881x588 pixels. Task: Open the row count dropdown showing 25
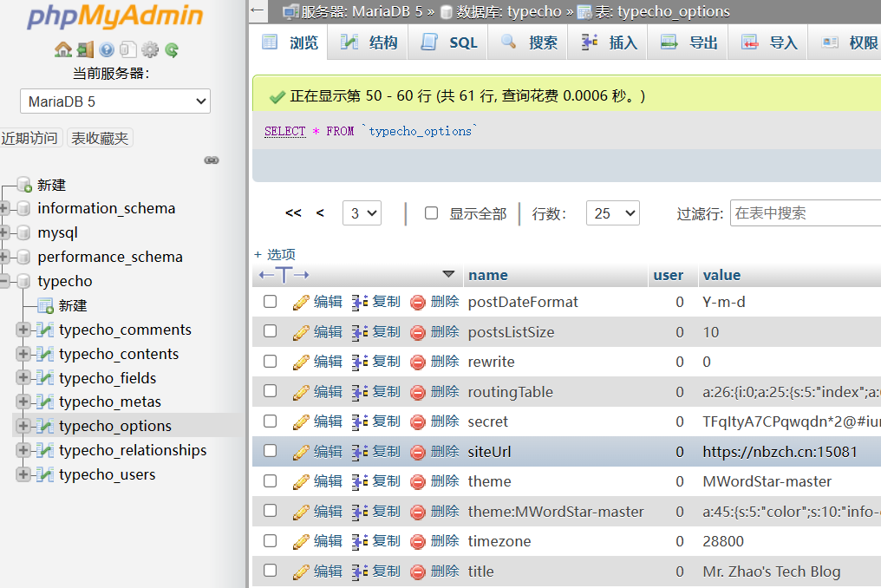(x=612, y=213)
